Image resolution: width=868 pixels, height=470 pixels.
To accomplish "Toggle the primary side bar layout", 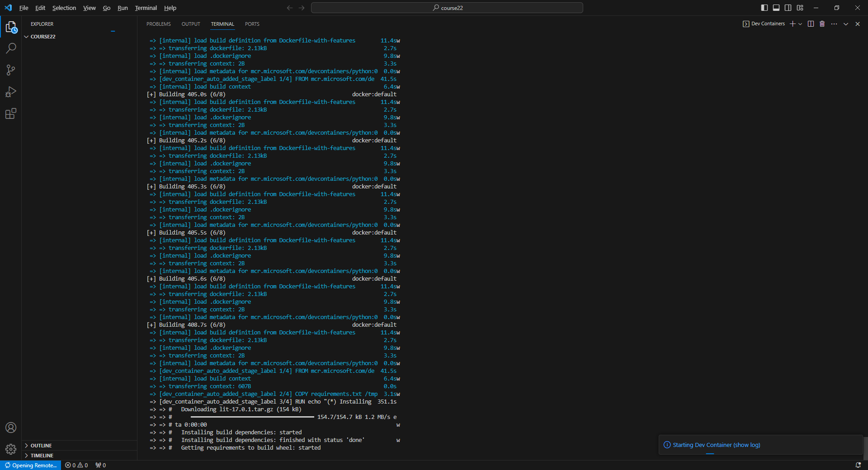I will [764, 8].
